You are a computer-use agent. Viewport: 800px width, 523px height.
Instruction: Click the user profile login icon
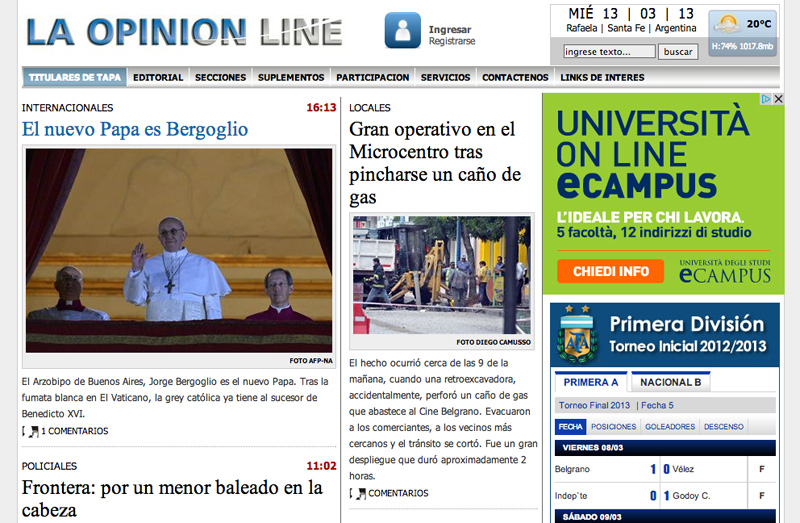tap(403, 30)
